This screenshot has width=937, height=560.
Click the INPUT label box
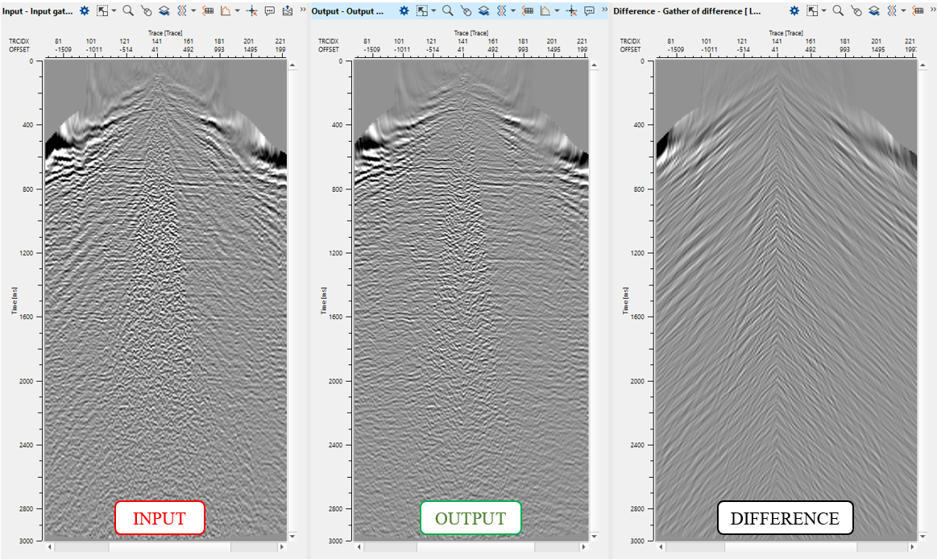click(x=160, y=518)
